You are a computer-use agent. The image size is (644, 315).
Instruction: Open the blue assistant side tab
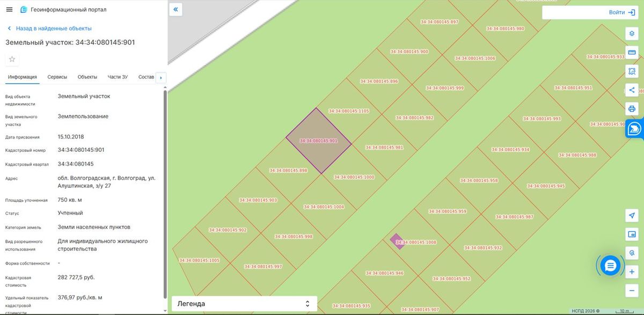[x=634, y=129]
